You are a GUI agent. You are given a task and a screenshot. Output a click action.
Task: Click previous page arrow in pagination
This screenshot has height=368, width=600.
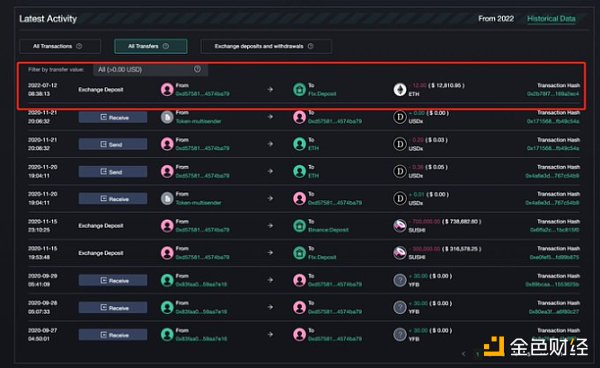[x=464, y=354]
